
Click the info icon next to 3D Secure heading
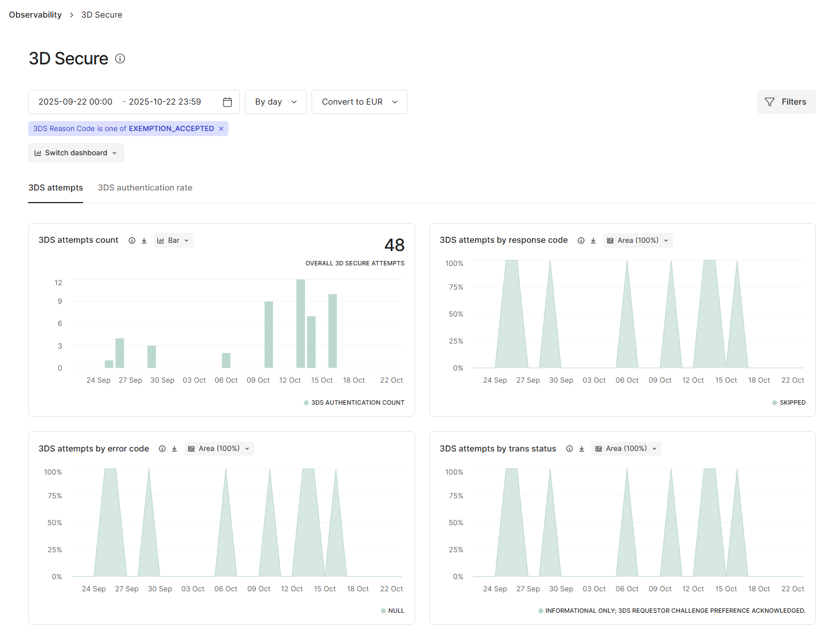(120, 58)
